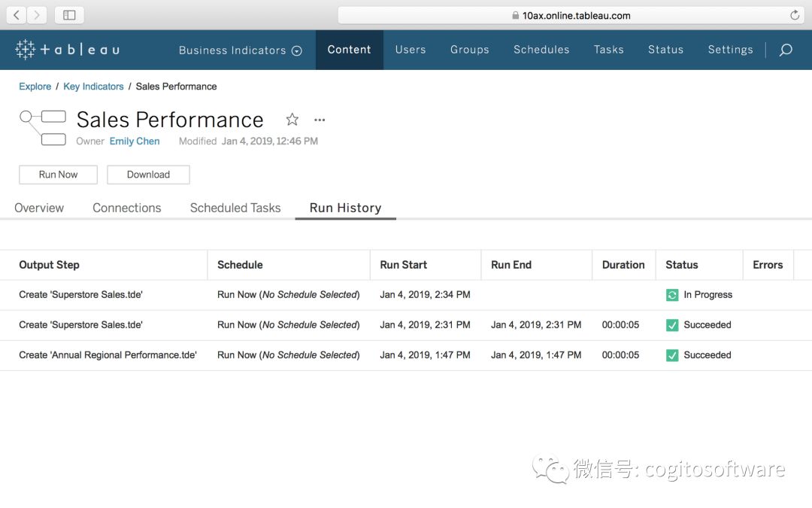The height and width of the screenshot is (508, 812).
Task: Follow the Explore breadcrumb link
Action: 35,87
